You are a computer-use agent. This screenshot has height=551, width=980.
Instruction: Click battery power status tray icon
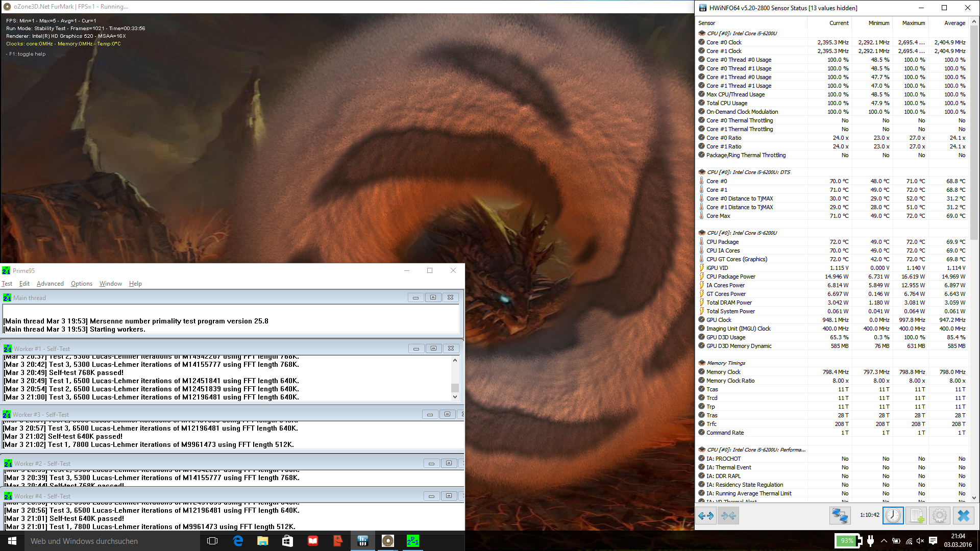point(896,541)
